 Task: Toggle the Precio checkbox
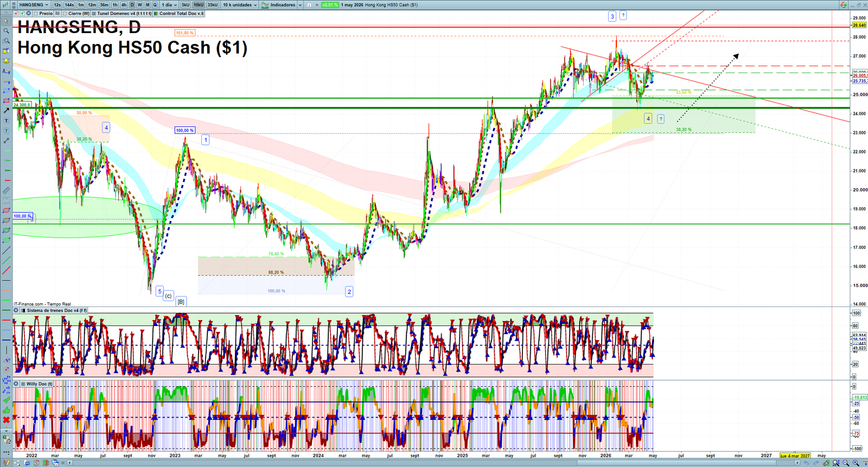[x=36, y=14]
